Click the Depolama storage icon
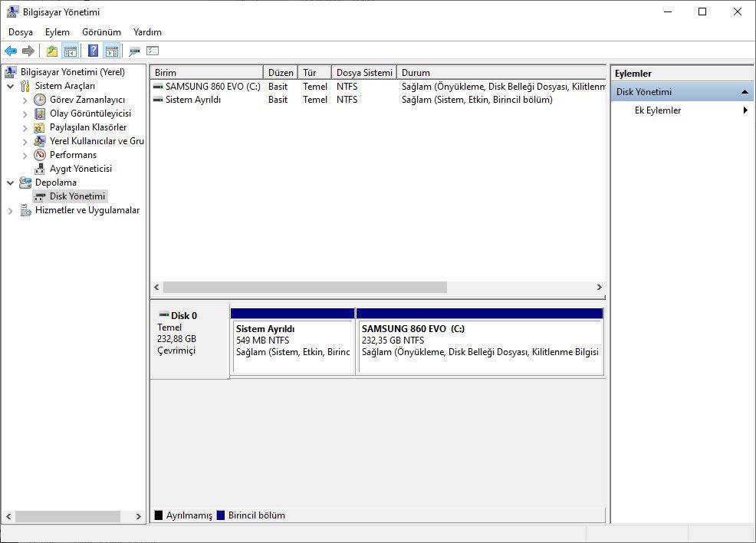756x543 pixels. click(x=25, y=183)
